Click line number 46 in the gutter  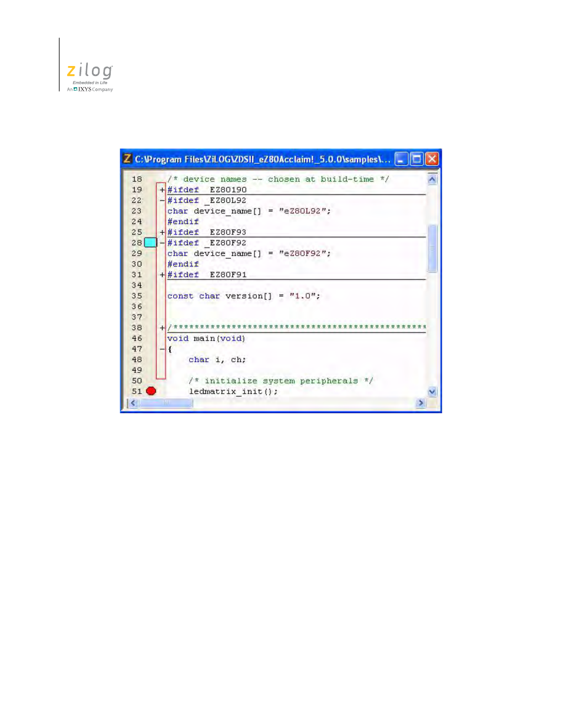(x=137, y=338)
